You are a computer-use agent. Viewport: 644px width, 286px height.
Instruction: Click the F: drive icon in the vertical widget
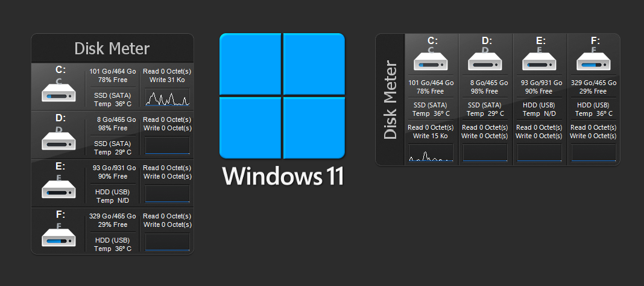(58, 237)
